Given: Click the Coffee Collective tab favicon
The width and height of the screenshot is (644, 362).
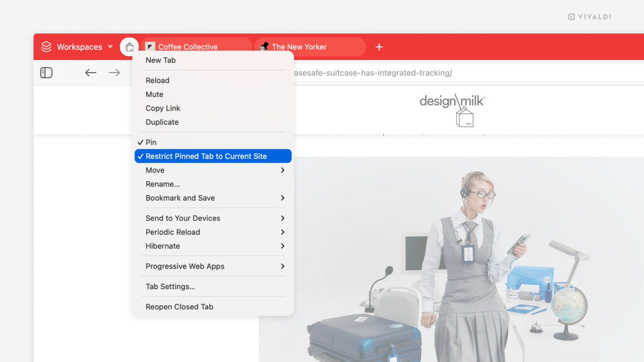Looking at the screenshot, I should point(150,47).
